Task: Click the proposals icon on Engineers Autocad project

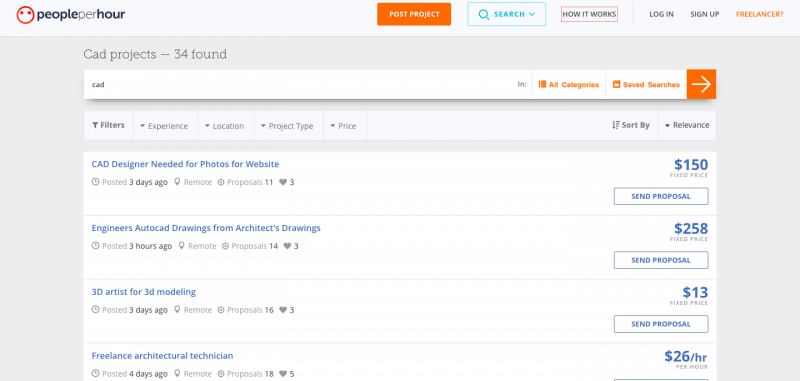Action: [226, 246]
